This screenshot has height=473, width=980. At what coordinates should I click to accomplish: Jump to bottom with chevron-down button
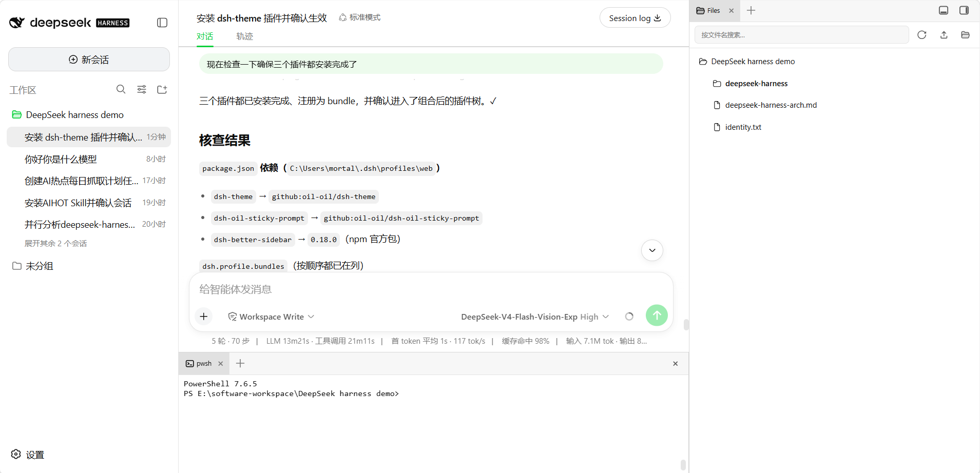[652, 250]
